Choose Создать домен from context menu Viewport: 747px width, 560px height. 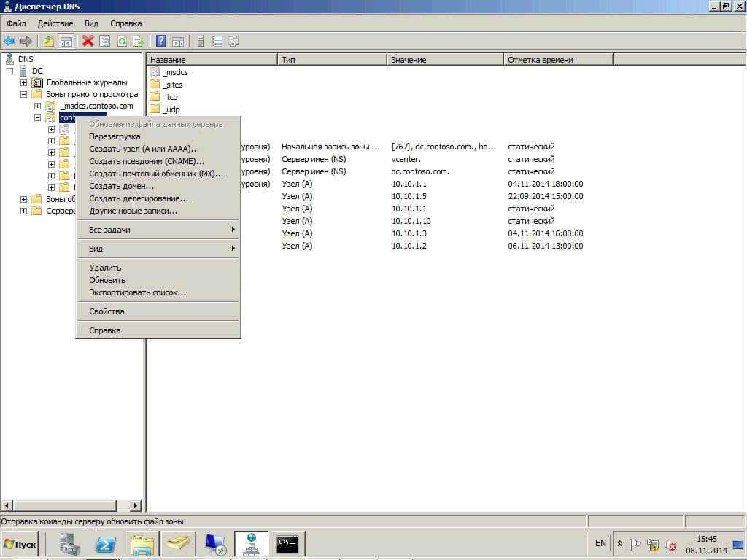coord(158,186)
